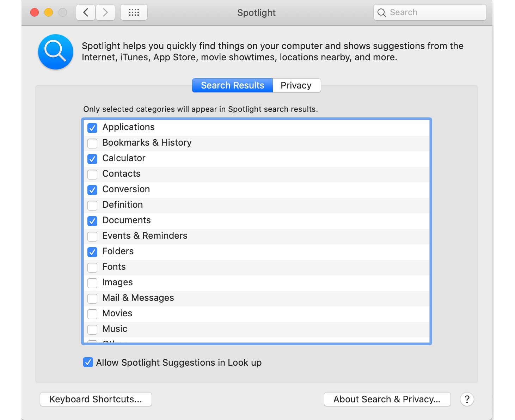Select the Mail & Messages label
This screenshot has height=420, width=515.
coord(138,298)
